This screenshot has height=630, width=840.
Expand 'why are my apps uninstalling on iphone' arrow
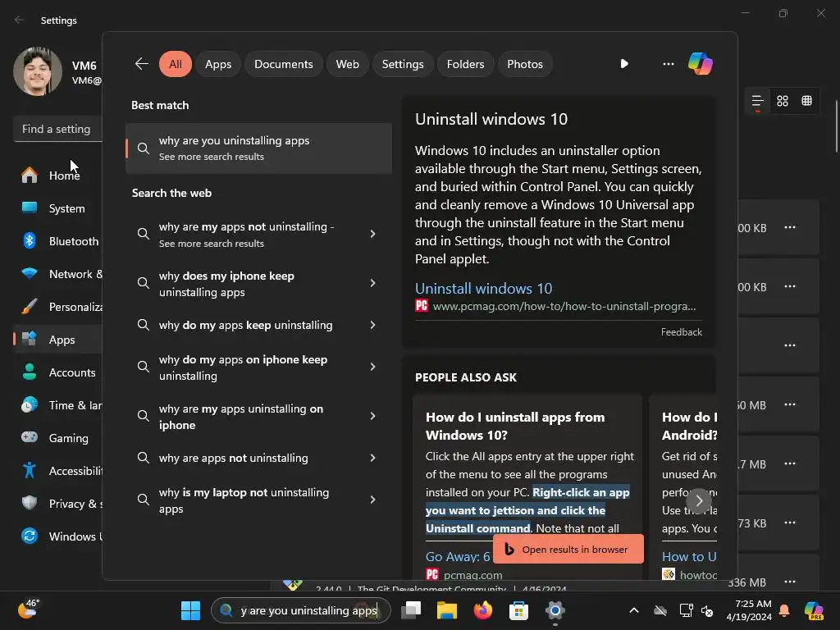click(x=373, y=416)
